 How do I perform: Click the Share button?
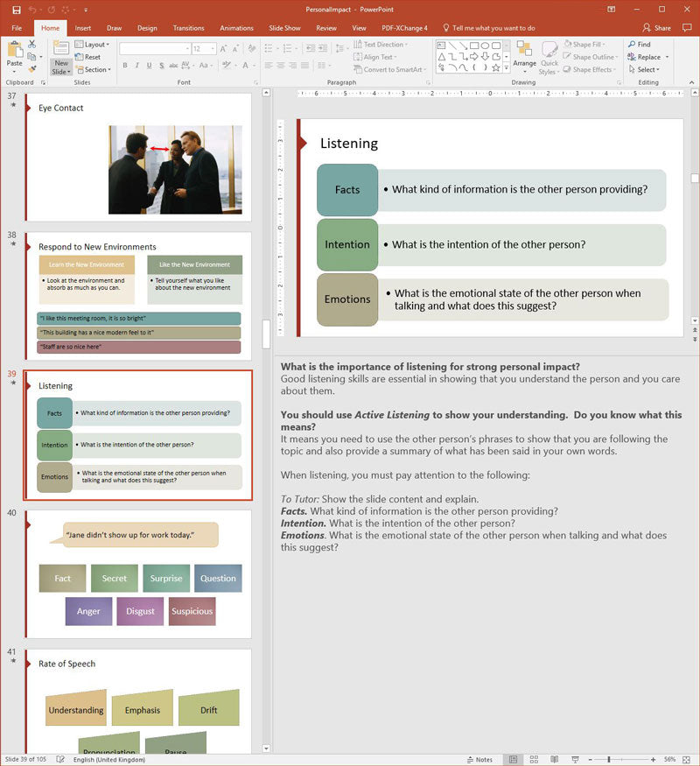coord(657,28)
